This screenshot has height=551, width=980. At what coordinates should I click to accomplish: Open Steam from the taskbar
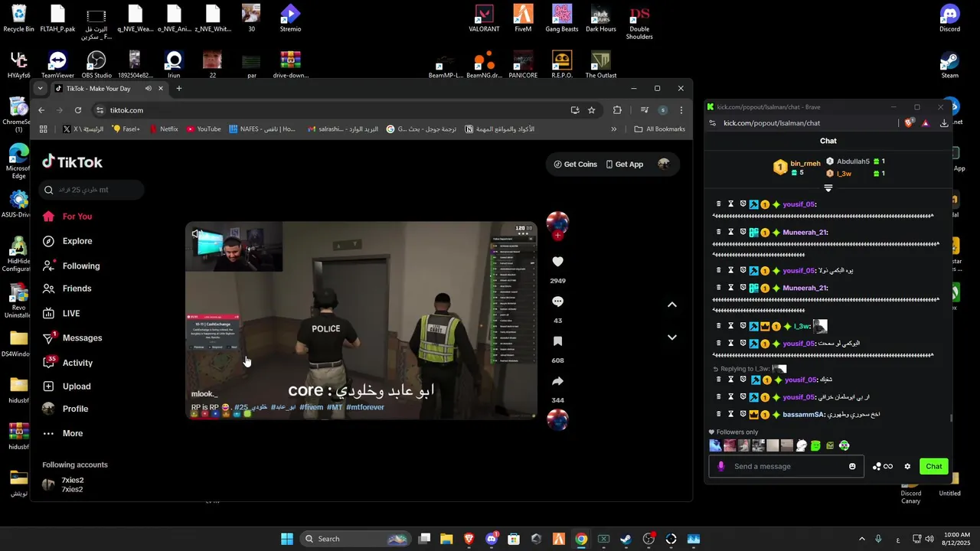626,539
